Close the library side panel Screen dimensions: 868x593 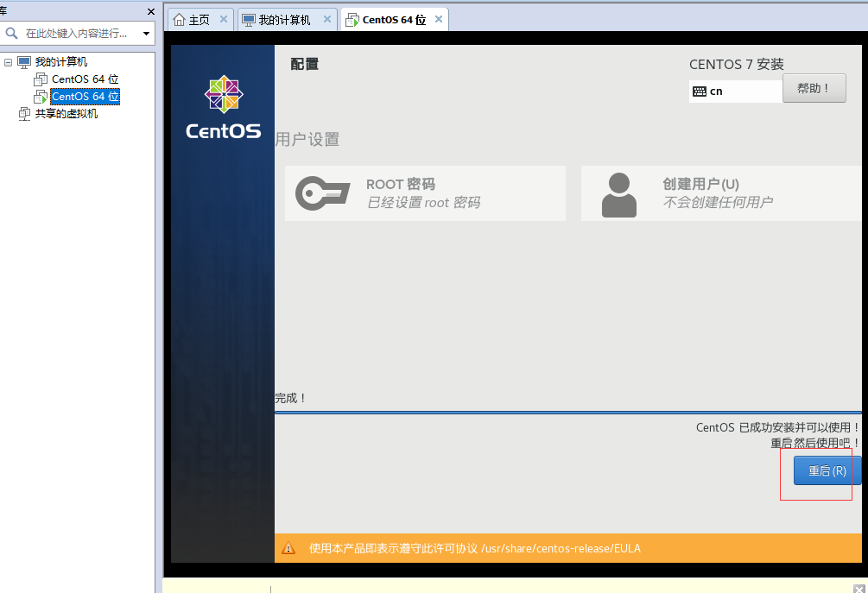pos(151,11)
